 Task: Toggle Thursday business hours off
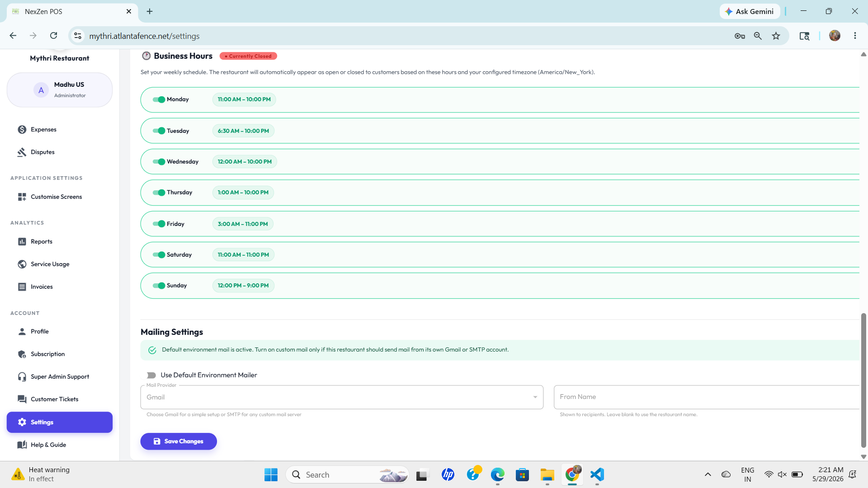coord(159,192)
